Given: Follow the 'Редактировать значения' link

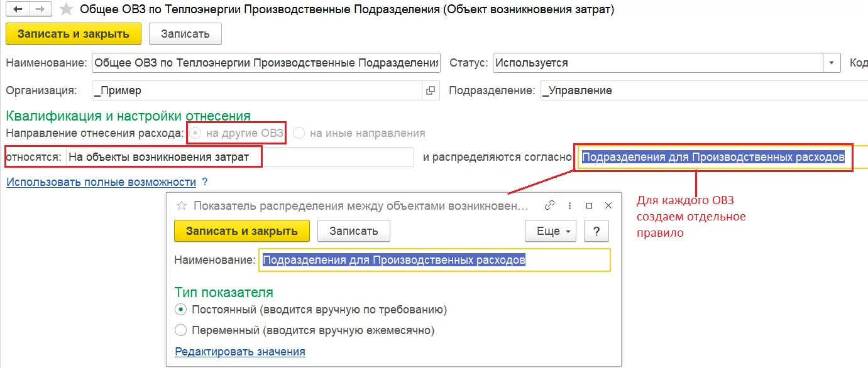Looking at the screenshot, I should (240, 352).
